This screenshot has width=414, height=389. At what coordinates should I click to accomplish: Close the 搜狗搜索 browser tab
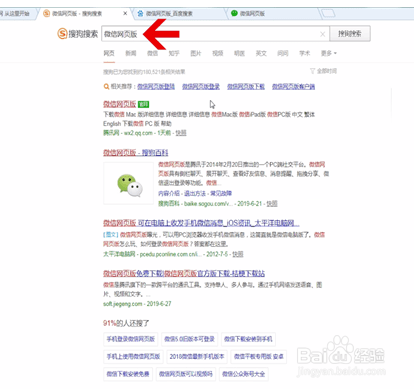(125, 13)
